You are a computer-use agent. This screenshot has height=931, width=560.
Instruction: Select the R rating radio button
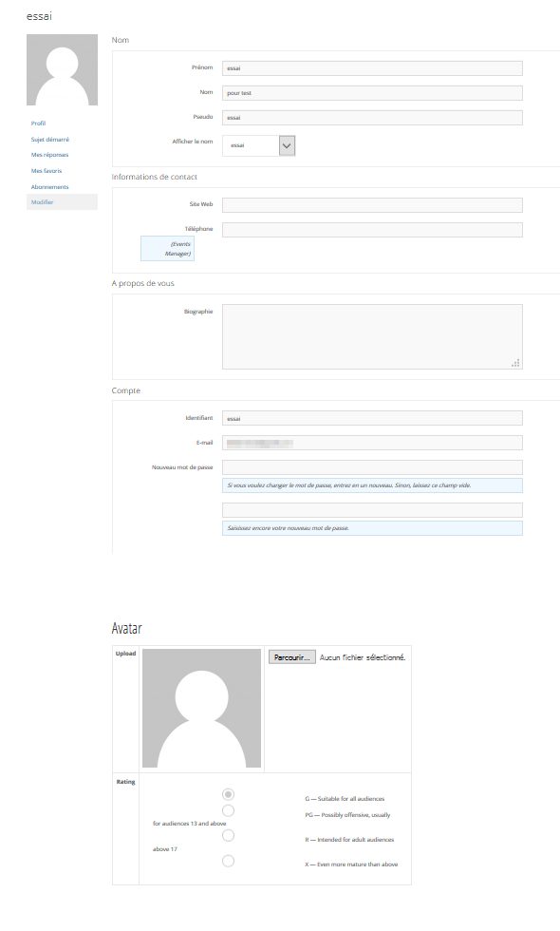coord(228,836)
